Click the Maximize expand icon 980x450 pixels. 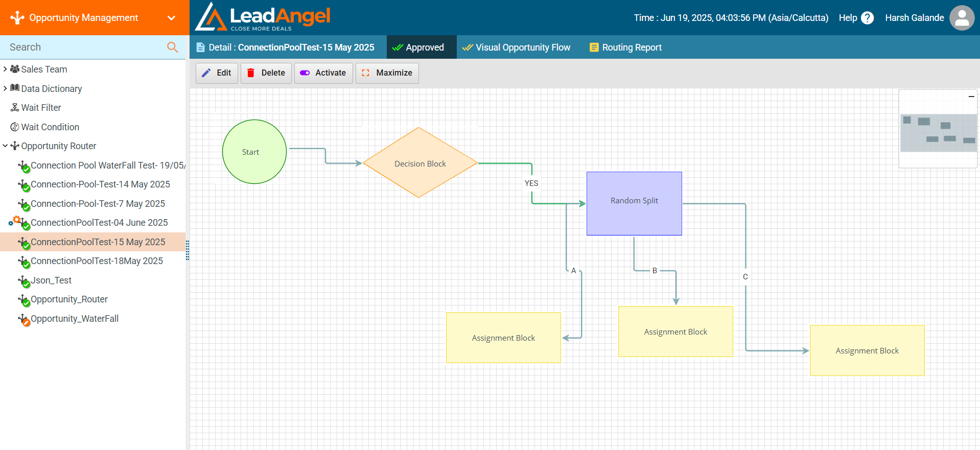[x=365, y=73]
